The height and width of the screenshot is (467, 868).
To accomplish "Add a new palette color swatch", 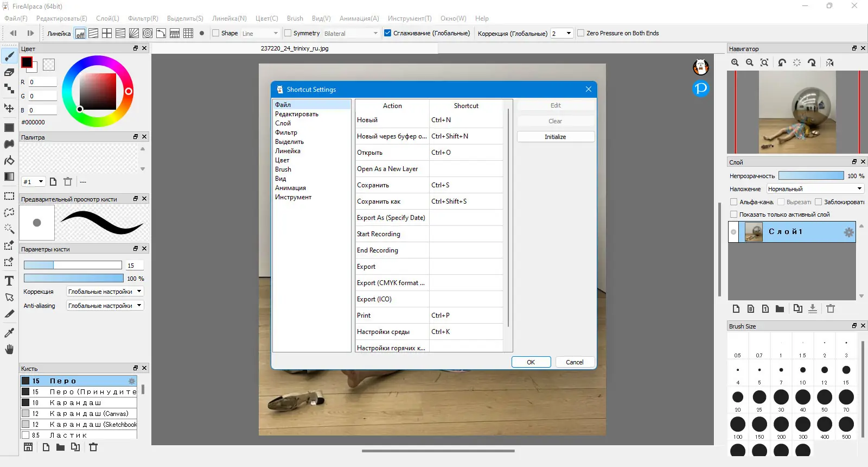I will (x=53, y=181).
